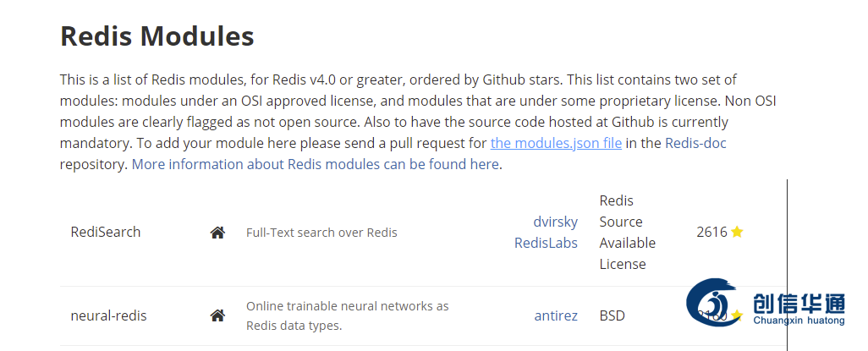868x351 pixels.
Task: Click the Chuangxin huatong circular logo
Action: tap(714, 302)
